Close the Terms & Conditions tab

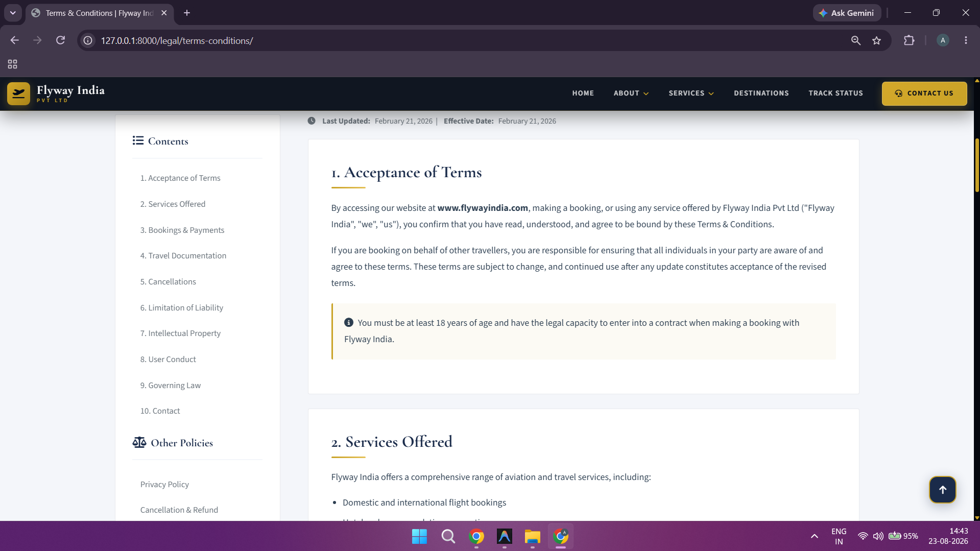coord(164,13)
